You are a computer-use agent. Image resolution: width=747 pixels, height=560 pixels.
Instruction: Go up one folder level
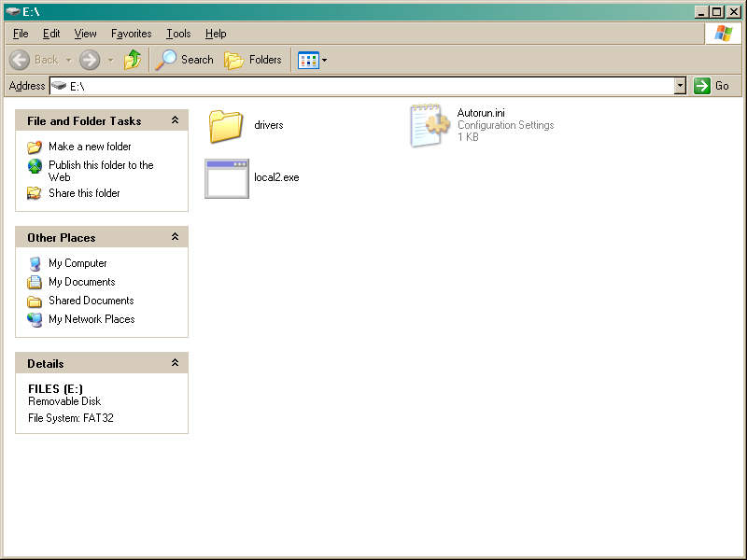133,60
